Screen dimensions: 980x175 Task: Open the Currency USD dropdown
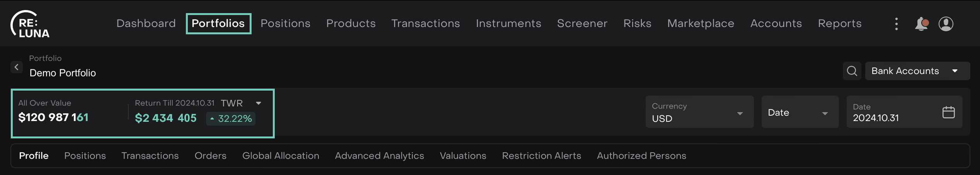(x=699, y=112)
